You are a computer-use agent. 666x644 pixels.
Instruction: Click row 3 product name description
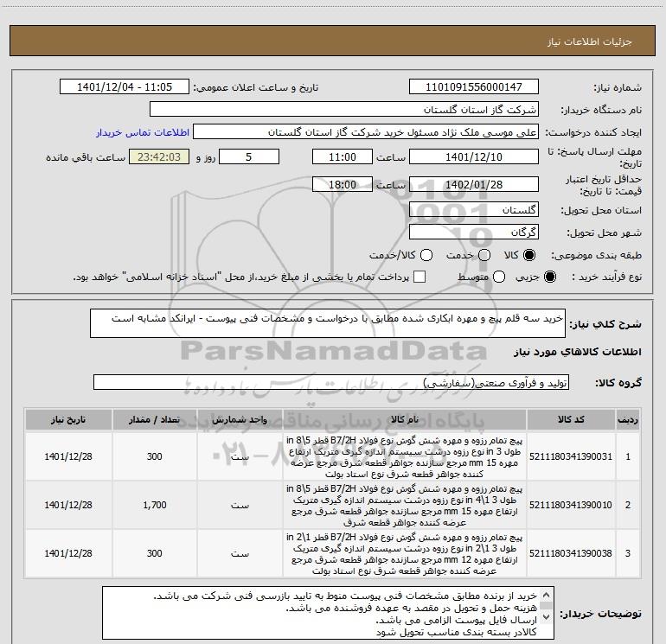(405, 553)
